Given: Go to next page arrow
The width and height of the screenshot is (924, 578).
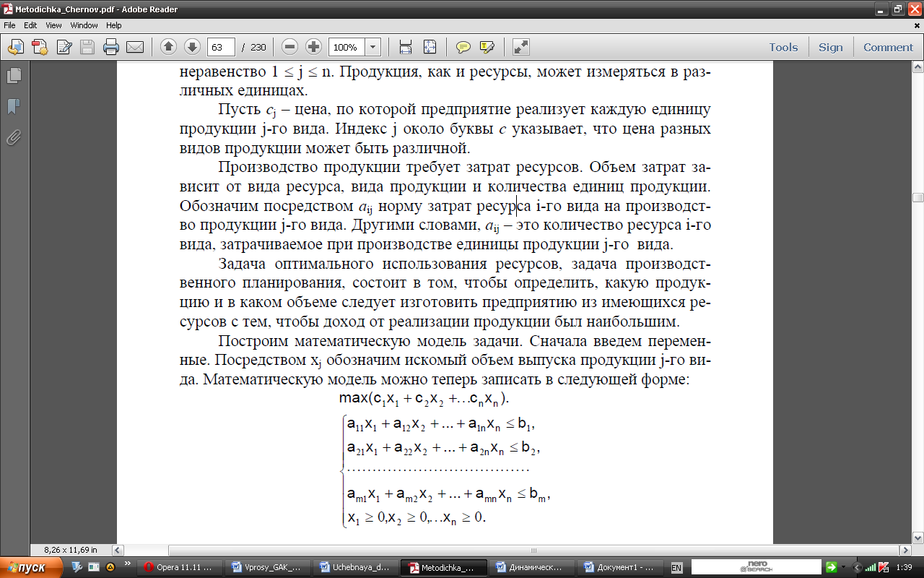Looking at the screenshot, I should [192, 47].
